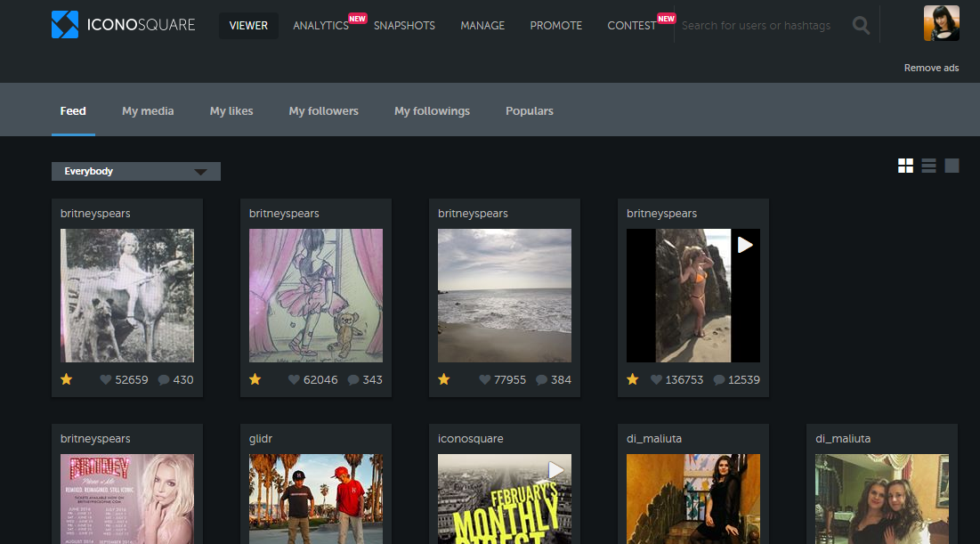Open the profile avatar in header
The width and height of the screenshot is (980, 544).
[x=941, y=24]
